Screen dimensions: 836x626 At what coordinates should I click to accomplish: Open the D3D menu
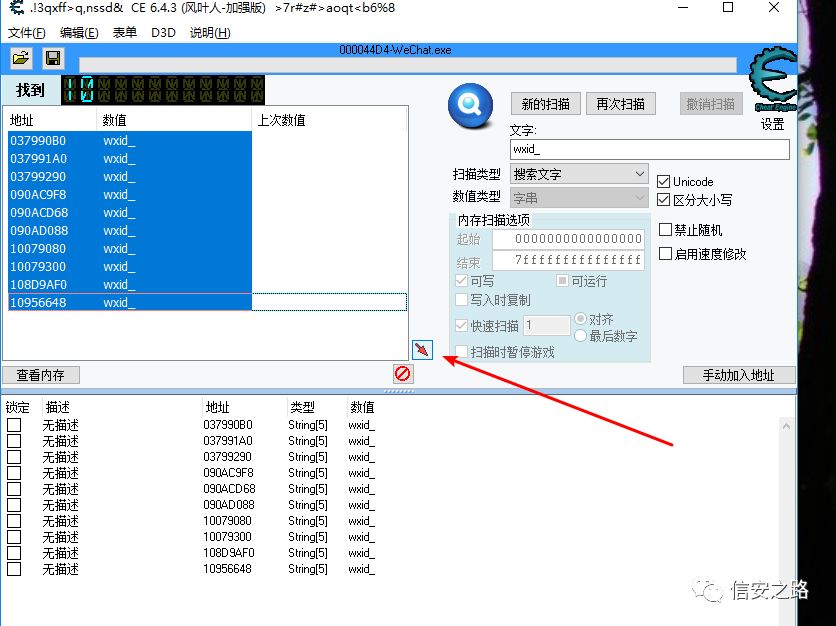[x=163, y=33]
